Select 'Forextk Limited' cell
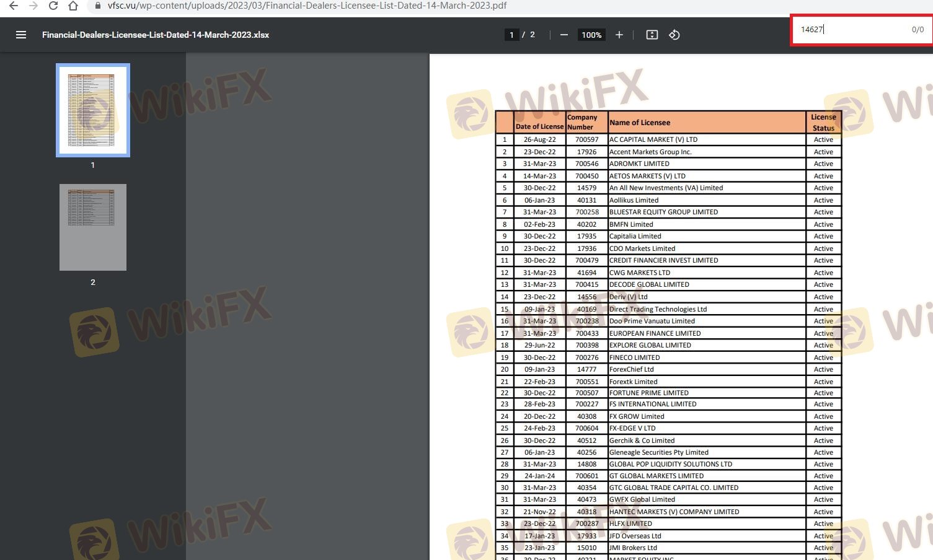933x560 pixels. click(707, 382)
